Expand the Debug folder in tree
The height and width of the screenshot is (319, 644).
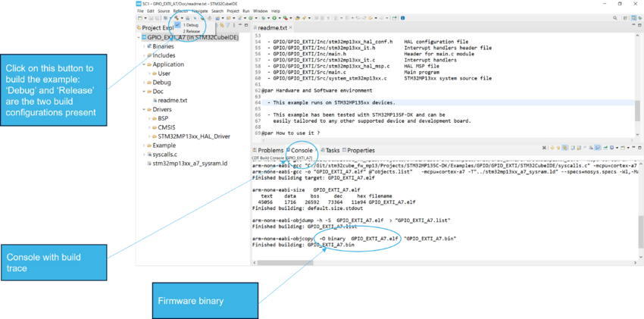(x=144, y=83)
